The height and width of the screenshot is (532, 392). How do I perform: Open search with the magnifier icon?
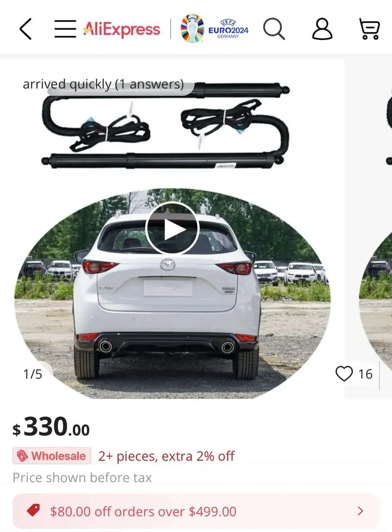(x=274, y=29)
